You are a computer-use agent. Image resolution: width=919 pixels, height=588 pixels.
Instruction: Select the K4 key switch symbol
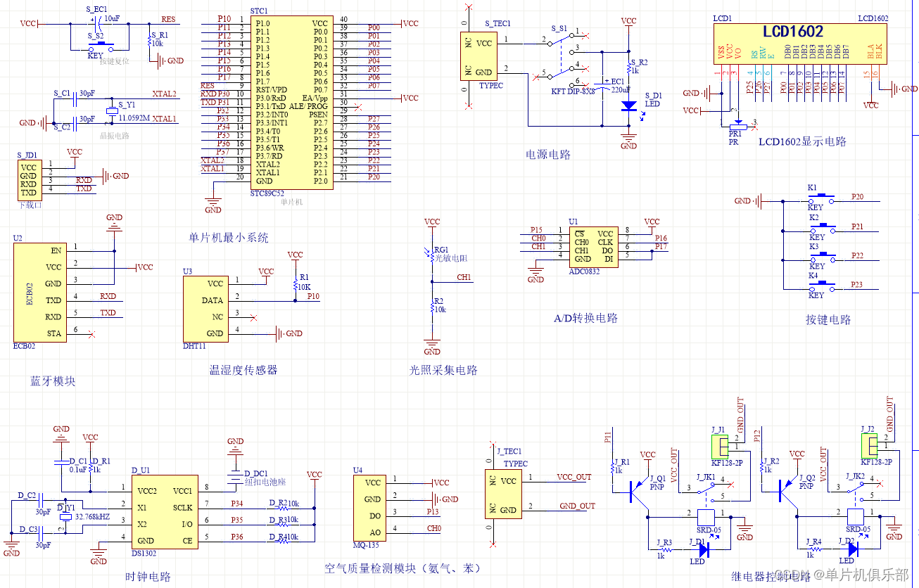tap(821, 286)
